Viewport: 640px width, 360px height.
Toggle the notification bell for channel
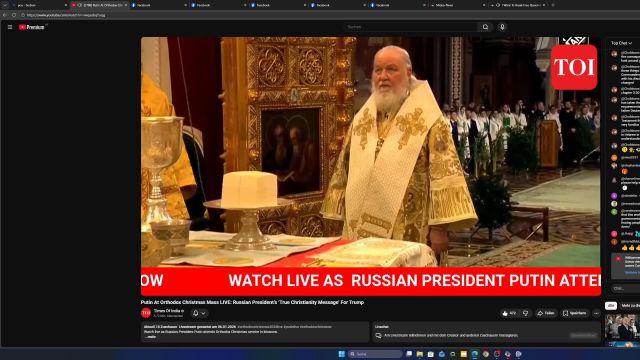click(196, 313)
